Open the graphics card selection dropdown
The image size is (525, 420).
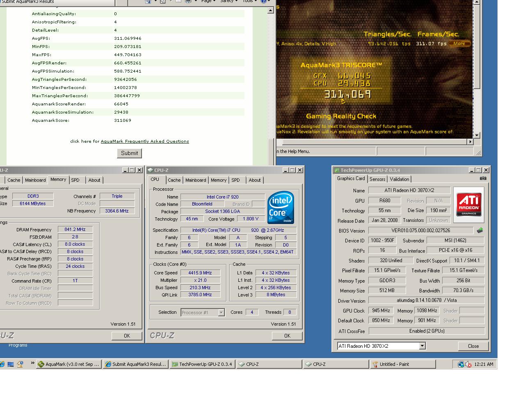(422, 346)
